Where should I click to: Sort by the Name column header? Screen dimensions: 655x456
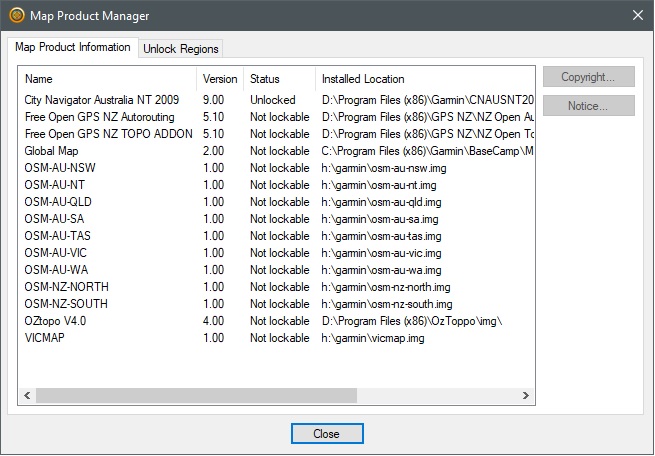[107, 79]
